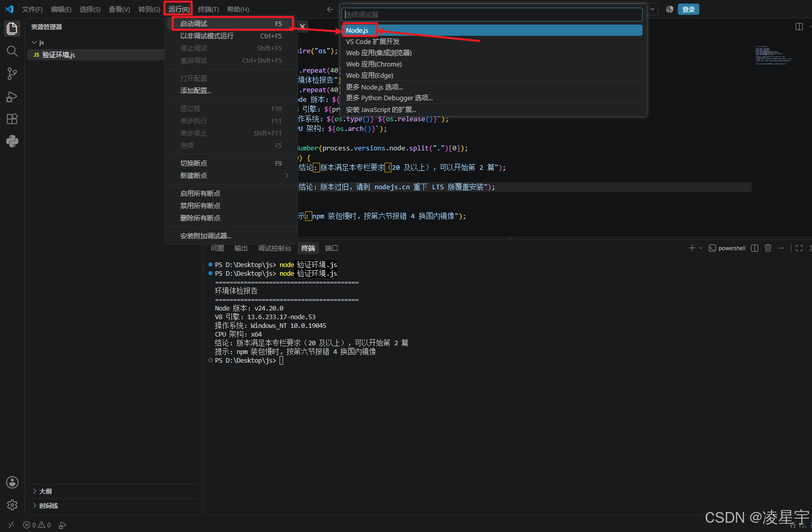The width and height of the screenshot is (812, 532).
Task: Click the split editor layout icon
Action: coord(799,27)
